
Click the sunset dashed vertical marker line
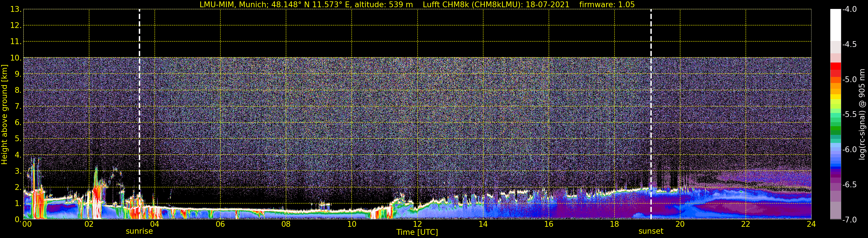tap(651, 114)
